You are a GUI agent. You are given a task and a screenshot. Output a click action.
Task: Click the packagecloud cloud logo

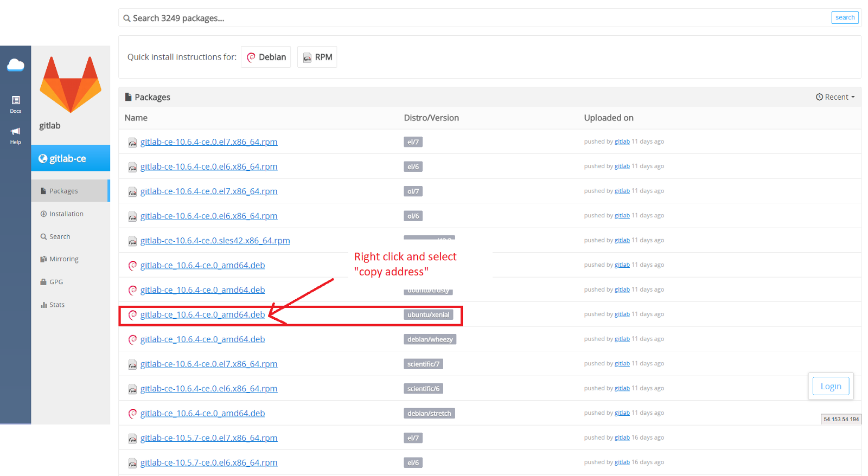[x=16, y=66]
